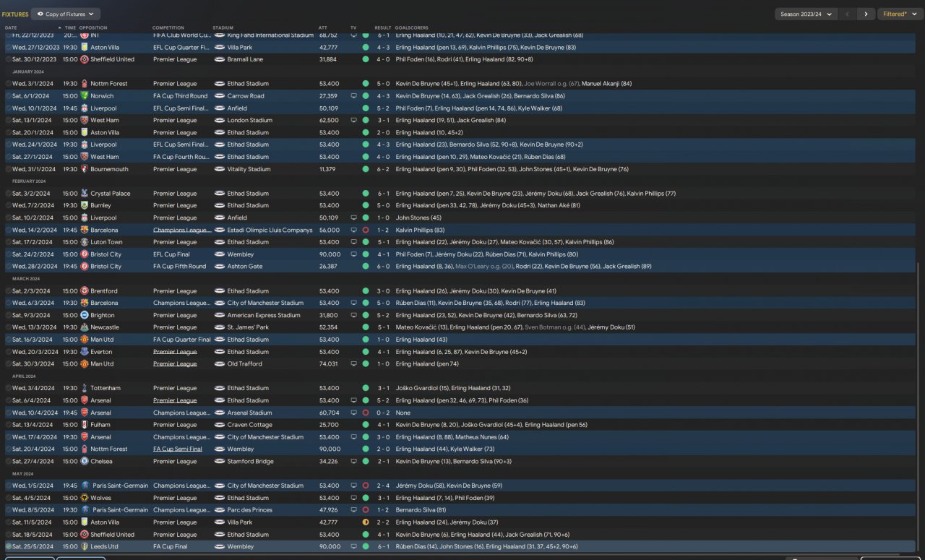This screenshot has height=560, width=925.
Task: Open the Filtered dropdown
Action: [900, 14]
